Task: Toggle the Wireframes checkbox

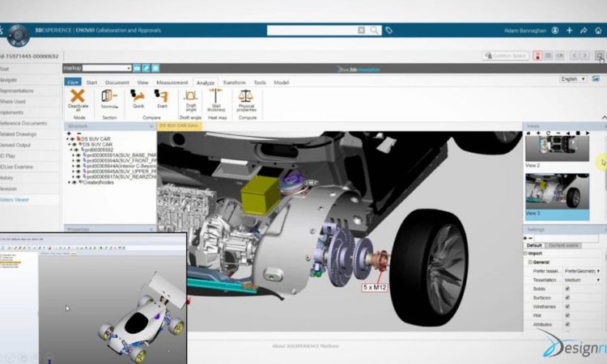Action: click(567, 307)
